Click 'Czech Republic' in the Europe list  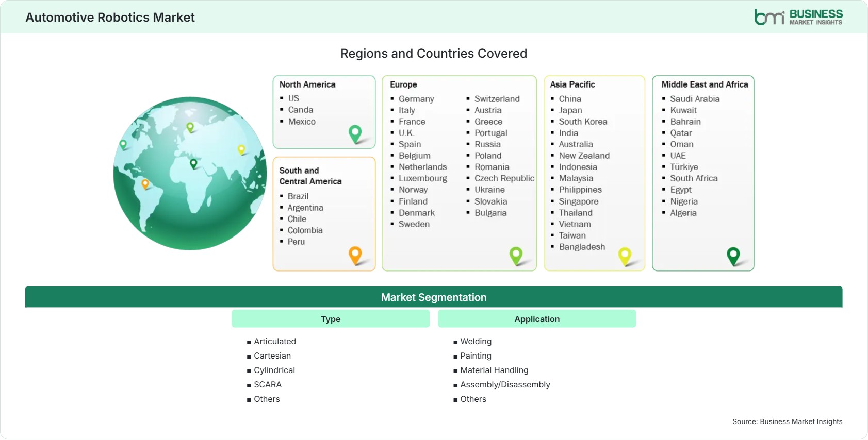click(504, 178)
